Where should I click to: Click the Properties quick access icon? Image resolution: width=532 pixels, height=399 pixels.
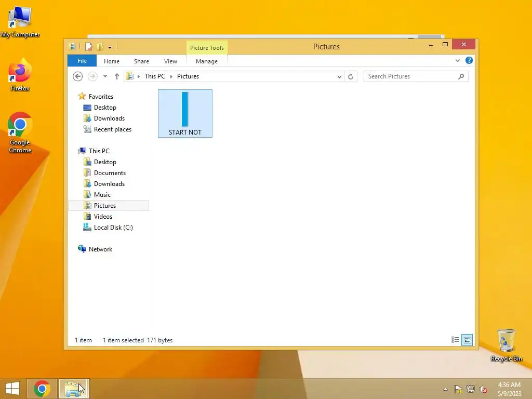pyautogui.click(x=88, y=47)
